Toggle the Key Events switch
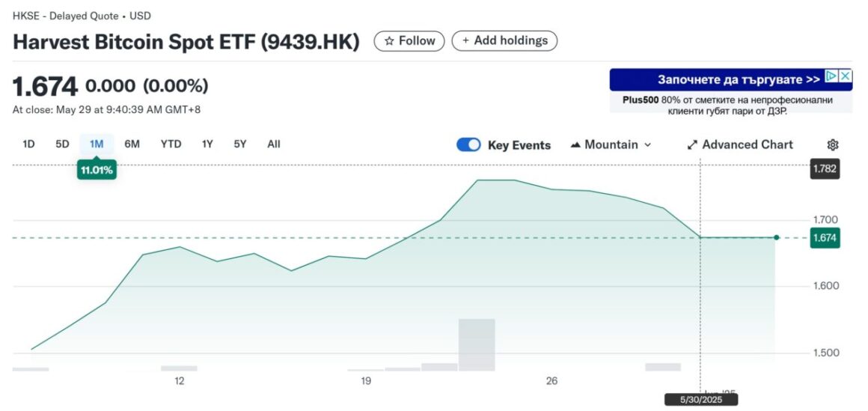The width and height of the screenshot is (868, 411). (x=468, y=145)
